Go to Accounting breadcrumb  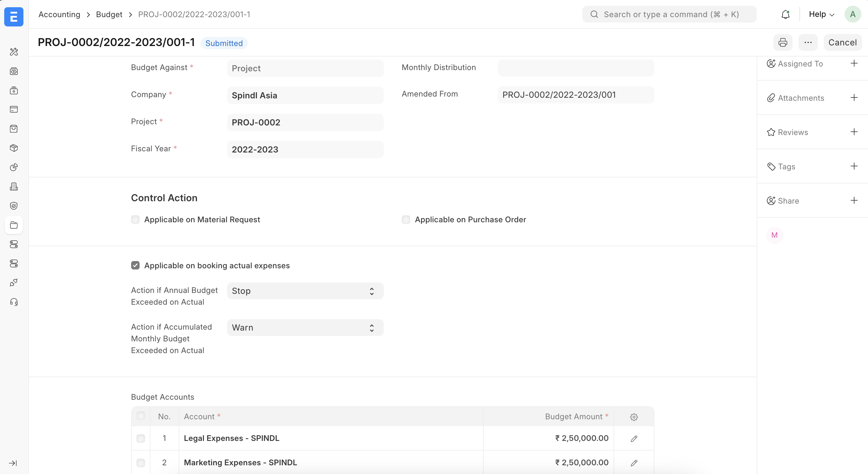tap(59, 14)
